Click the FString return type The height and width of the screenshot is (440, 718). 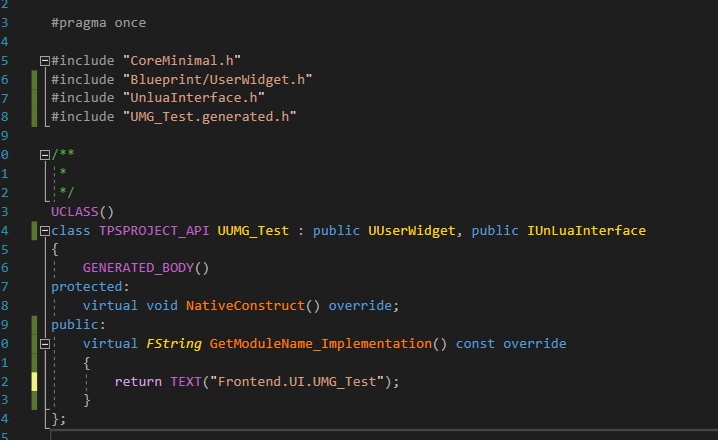point(174,344)
